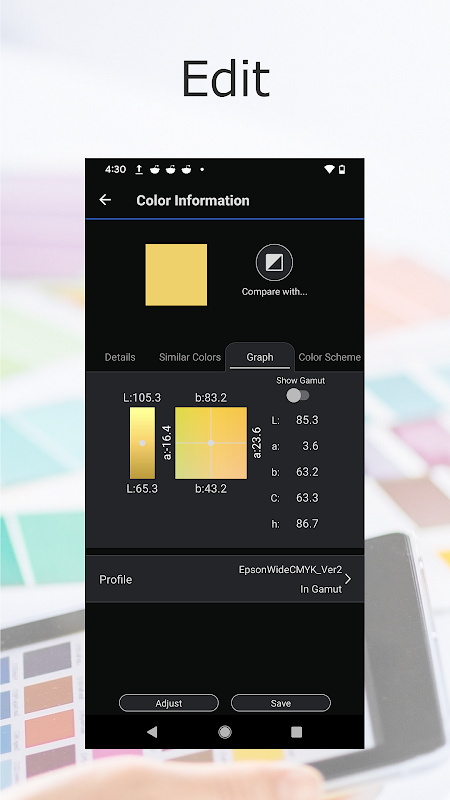The image size is (450, 800).
Task: Tap the Compare with... label
Action: point(274,292)
